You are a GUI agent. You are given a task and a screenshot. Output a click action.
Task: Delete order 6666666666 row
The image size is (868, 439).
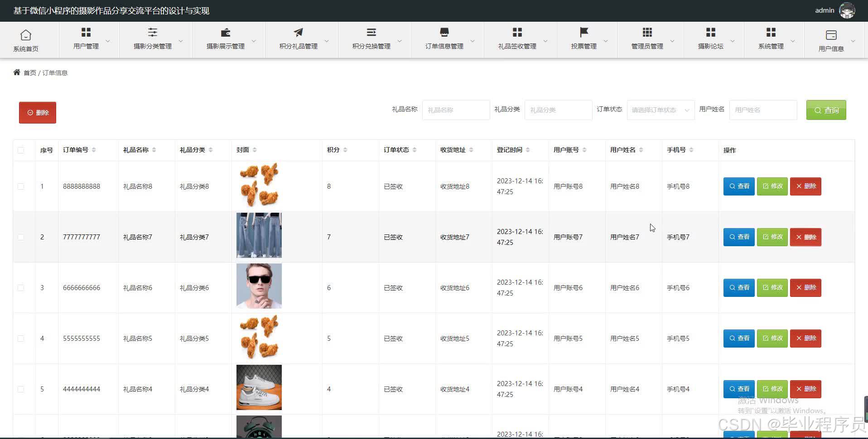coord(805,288)
